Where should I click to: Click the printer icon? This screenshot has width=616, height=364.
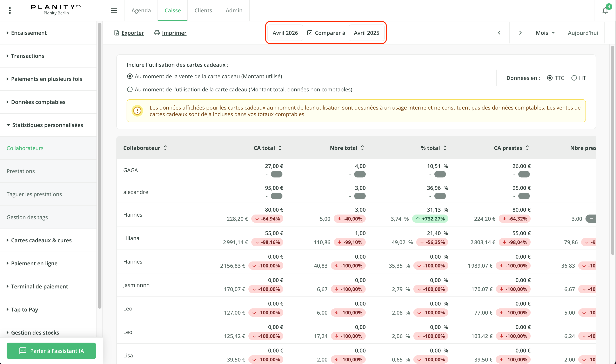(x=157, y=33)
